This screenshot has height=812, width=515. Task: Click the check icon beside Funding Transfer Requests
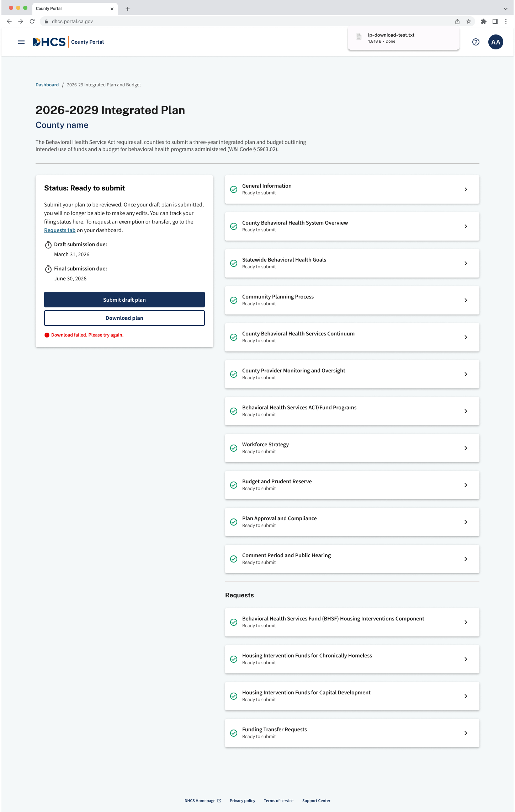[234, 733]
